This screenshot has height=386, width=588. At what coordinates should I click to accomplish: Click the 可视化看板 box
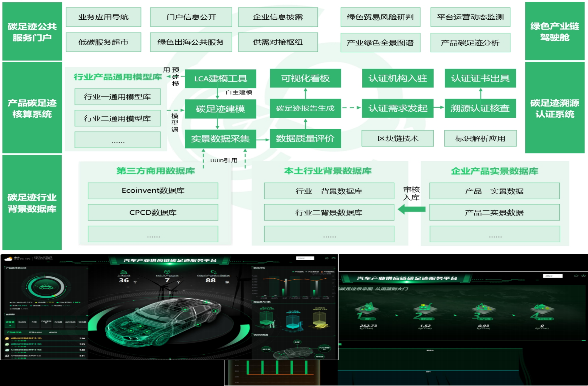305,78
